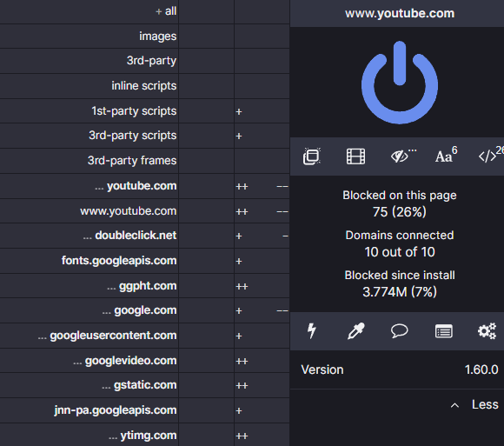Click the 'Version' label
The height and width of the screenshot is (446, 504).
pos(322,369)
